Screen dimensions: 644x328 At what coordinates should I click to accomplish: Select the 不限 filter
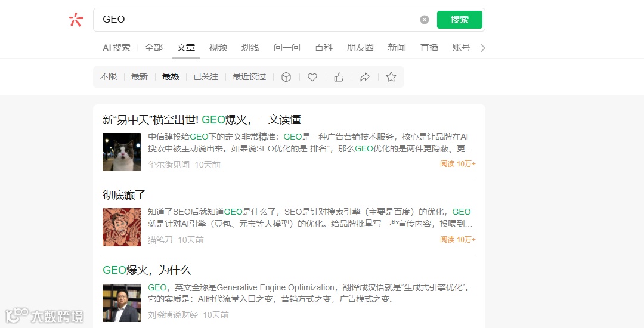109,77
